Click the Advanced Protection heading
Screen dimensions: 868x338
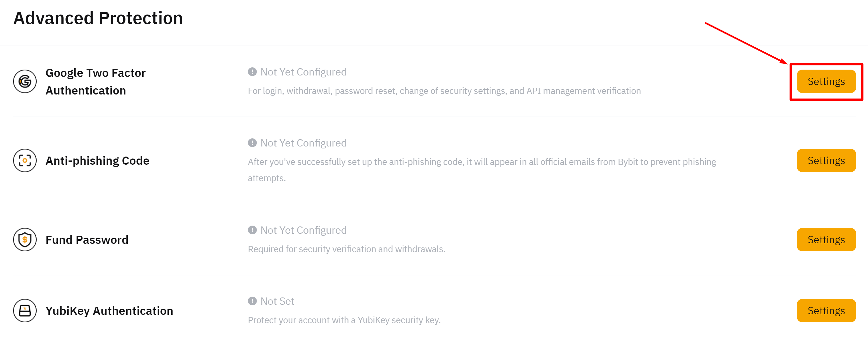pos(98,18)
